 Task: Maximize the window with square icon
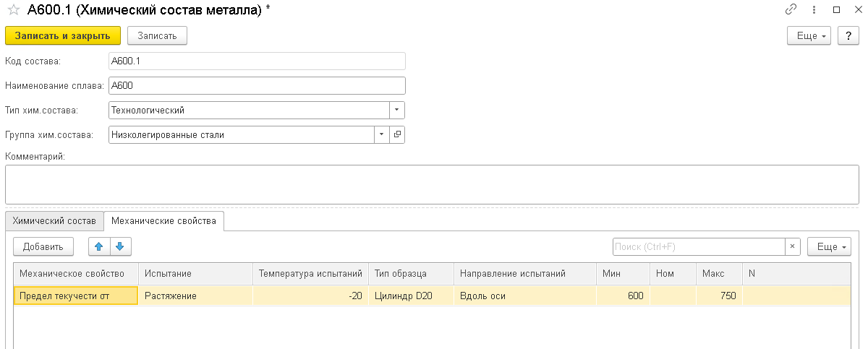(835, 10)
